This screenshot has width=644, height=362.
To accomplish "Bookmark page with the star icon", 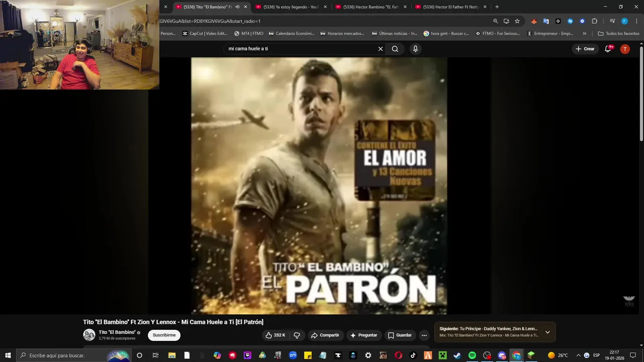I will (x=517, y=21).
